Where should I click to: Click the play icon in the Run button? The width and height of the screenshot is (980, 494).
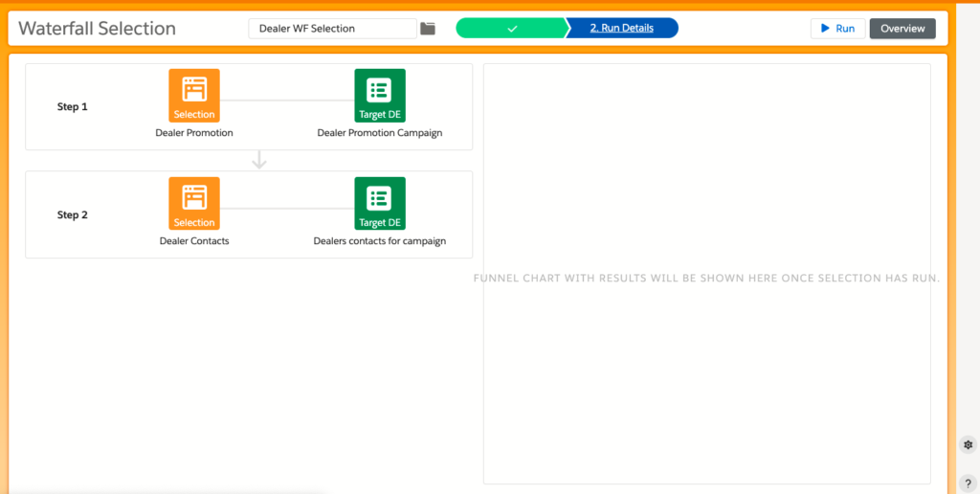tap(824, 29)
